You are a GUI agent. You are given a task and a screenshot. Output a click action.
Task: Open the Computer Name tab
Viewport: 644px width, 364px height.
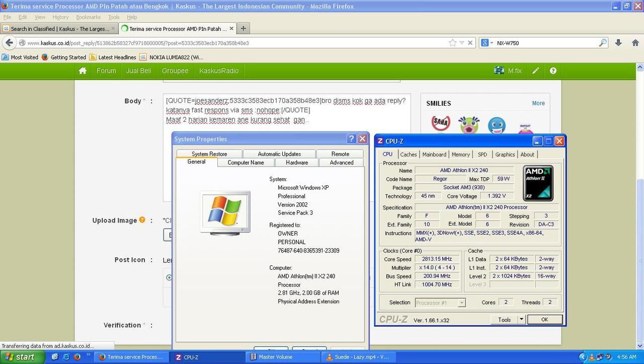pyautogui.click(x=246, y=163)
